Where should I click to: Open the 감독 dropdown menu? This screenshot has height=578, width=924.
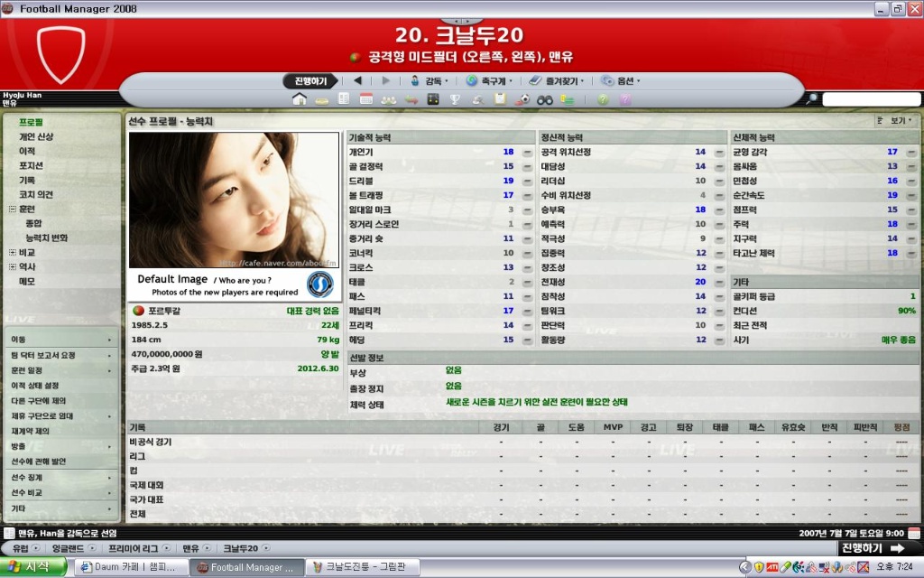[429, 80]
